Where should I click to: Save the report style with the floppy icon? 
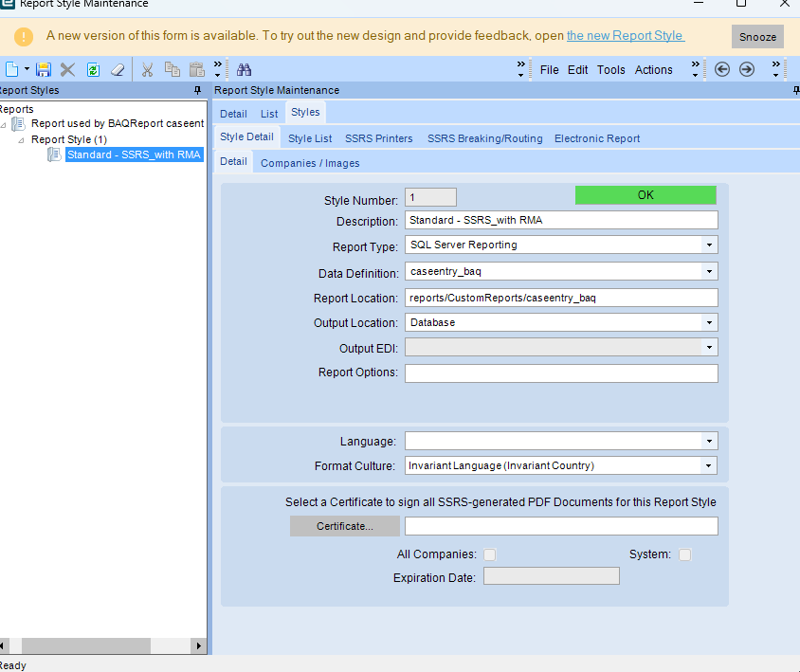coord(44,69)
